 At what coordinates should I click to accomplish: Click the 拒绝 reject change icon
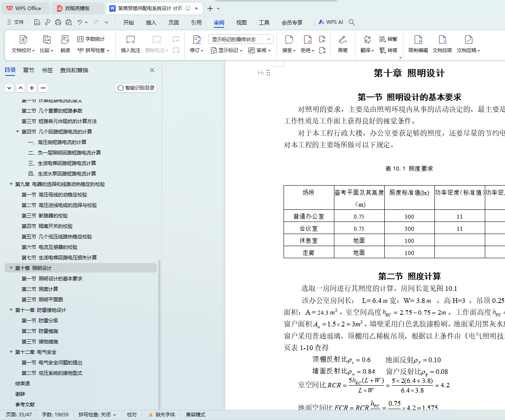(x=308, y=40)
